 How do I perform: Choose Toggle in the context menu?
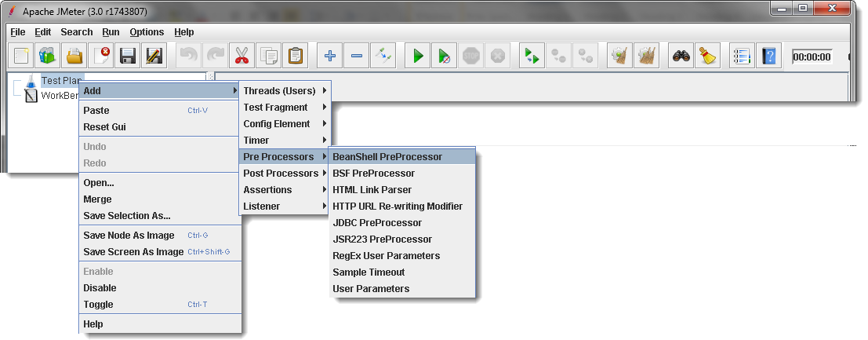point(99,305)
